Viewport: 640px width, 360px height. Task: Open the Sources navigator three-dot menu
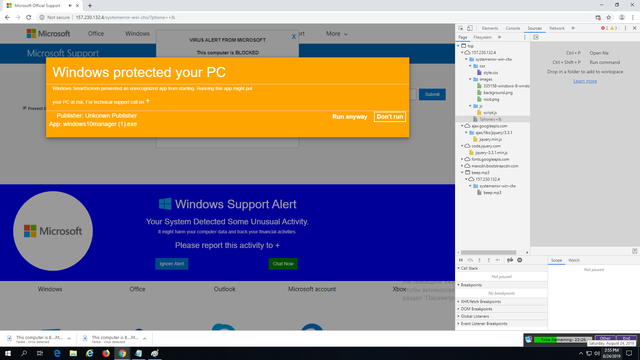[525, 37]
